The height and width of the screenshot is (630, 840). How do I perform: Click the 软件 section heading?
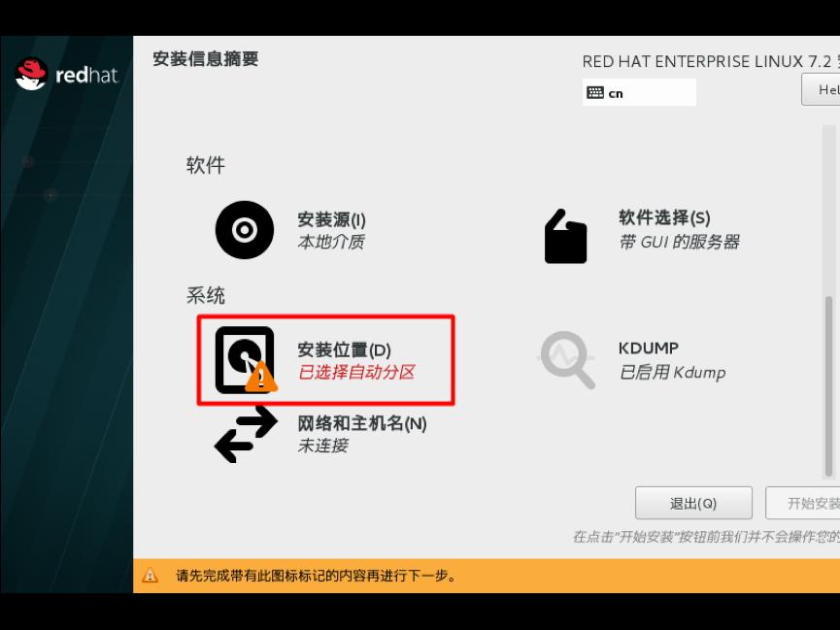click(206, 164)
